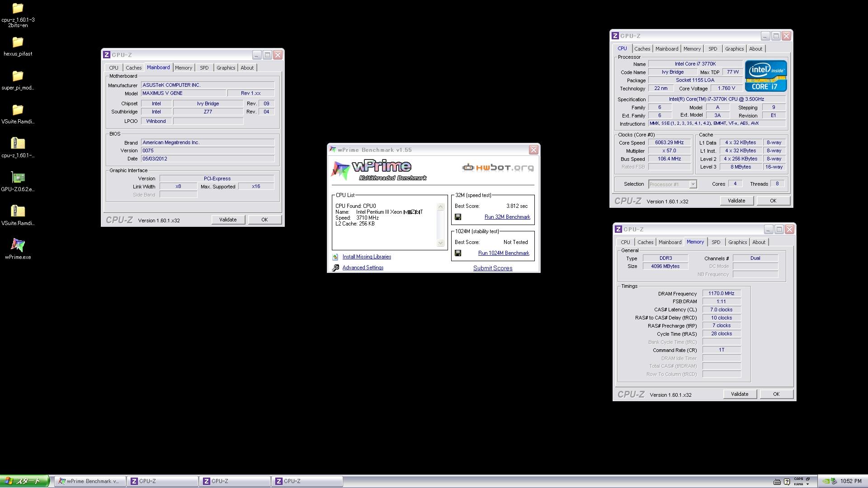Screen dimensions: 868x488
Task: Click the CPU List scrollbar down arrow
Action: 441,243
